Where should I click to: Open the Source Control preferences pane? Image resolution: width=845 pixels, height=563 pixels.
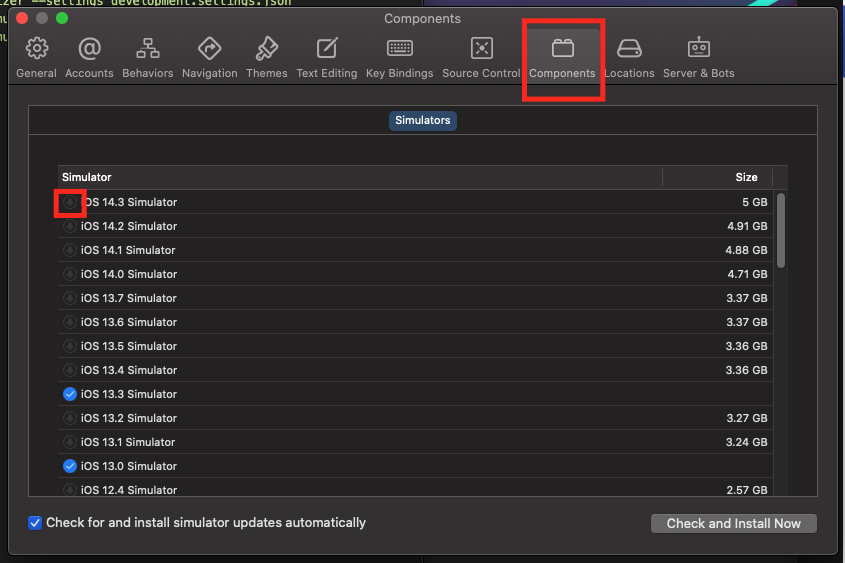point(481,57)
